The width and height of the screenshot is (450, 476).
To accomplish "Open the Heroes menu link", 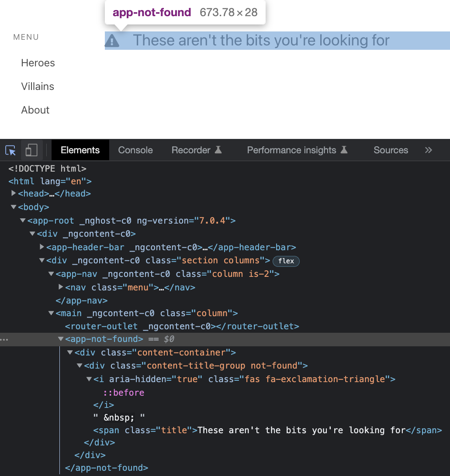I will click(38, 63).
